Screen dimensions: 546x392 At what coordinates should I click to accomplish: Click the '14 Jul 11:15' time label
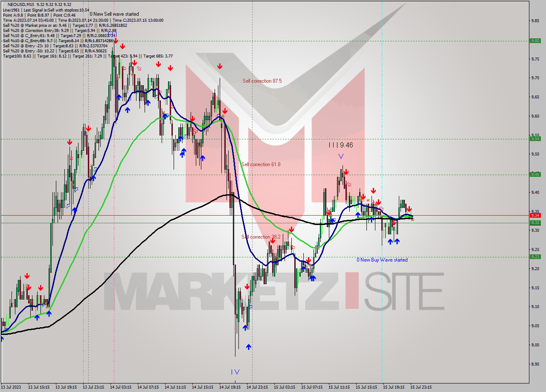(175, 387)
